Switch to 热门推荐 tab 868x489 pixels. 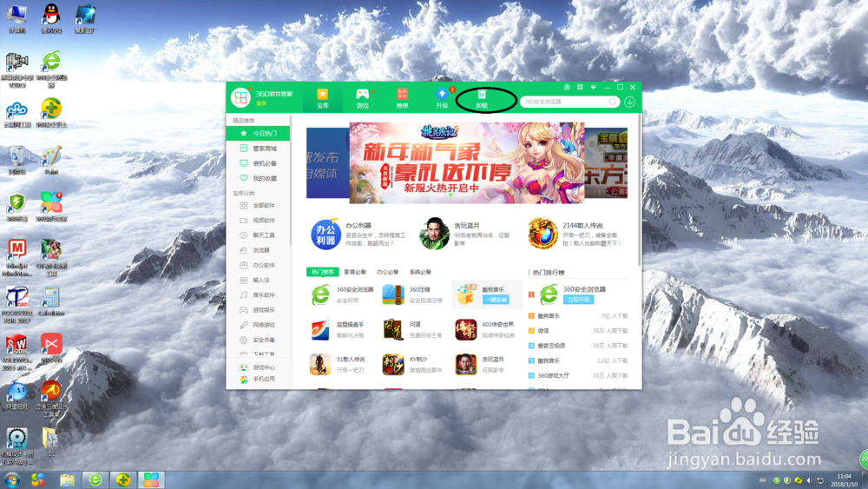(323, 272)
